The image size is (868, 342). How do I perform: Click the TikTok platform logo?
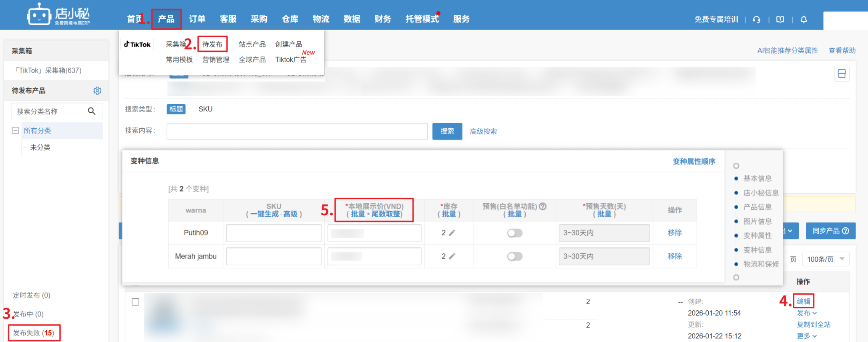click(137, 44)
